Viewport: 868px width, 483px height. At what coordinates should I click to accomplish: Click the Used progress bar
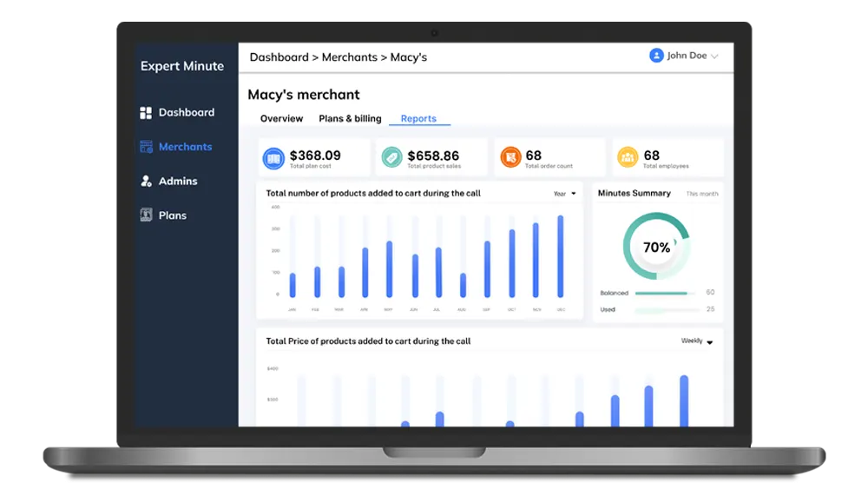[x=665, y=310]
